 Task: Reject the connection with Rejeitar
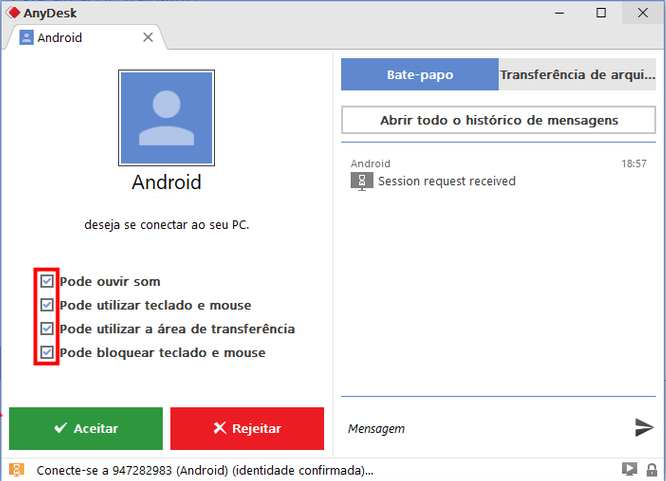(x=247, y=428)
